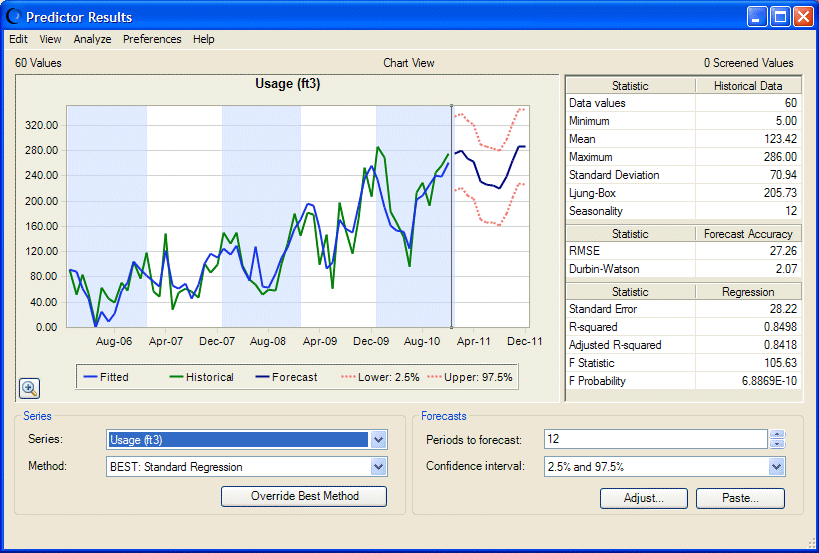
Task: Click the Lower: 2.5% legend entry
Action: 380,377
